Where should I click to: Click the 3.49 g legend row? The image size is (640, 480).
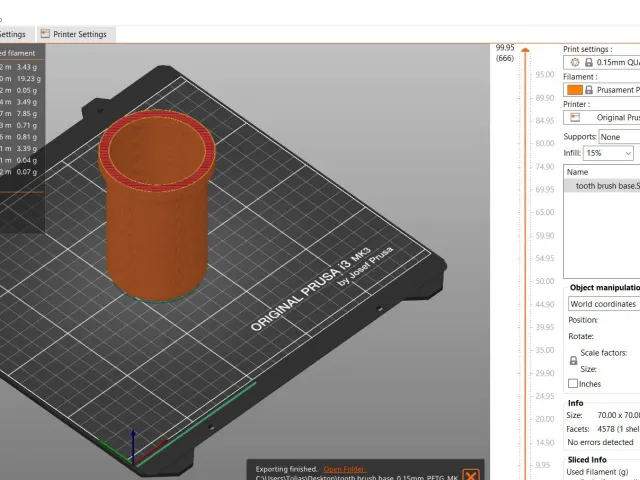pyautogui.click(x=20, y=102)
